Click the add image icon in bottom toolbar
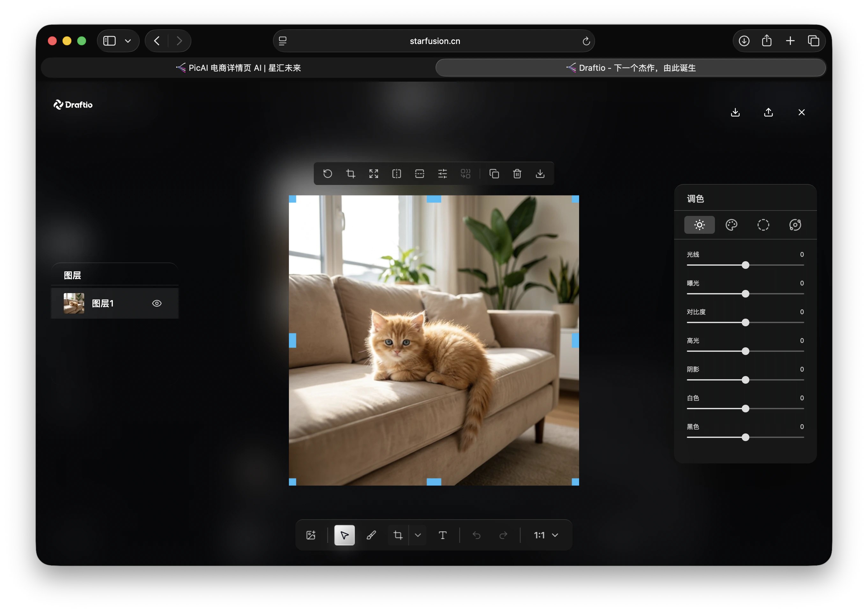 [x=311, y=535]
